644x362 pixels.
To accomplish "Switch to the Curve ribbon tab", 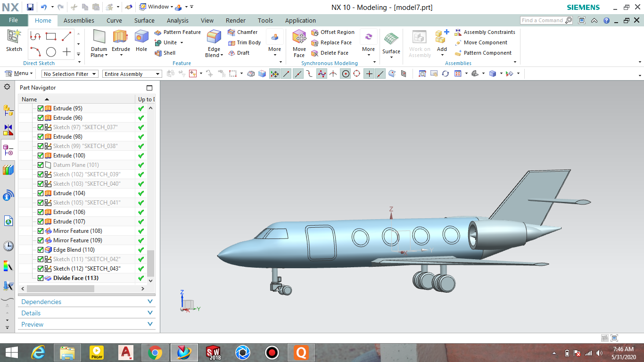I will [114, 20].
